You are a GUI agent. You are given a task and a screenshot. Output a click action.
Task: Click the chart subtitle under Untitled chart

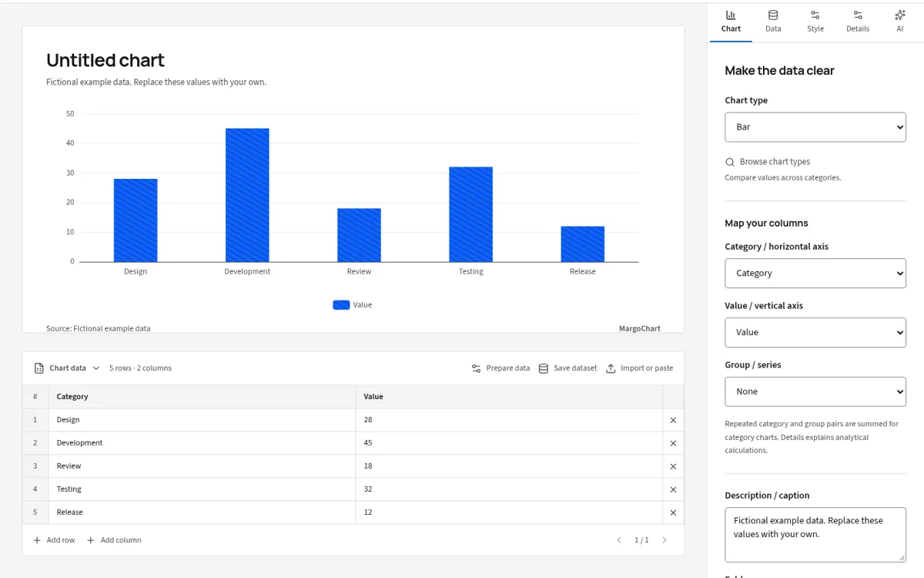point(156,82)
